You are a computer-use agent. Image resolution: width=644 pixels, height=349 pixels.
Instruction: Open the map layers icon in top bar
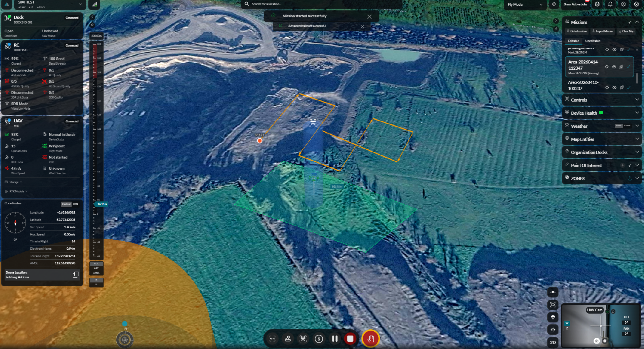coord(597,4)
